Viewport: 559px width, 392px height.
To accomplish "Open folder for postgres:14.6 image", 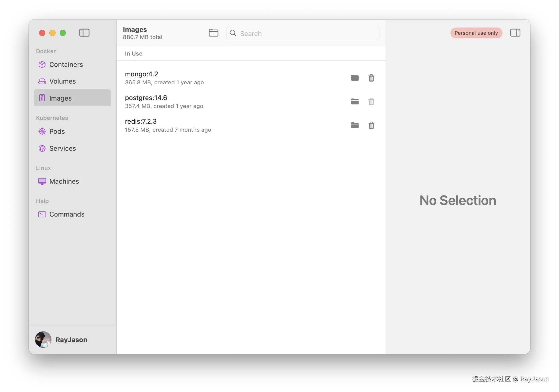I will [355, 101].
